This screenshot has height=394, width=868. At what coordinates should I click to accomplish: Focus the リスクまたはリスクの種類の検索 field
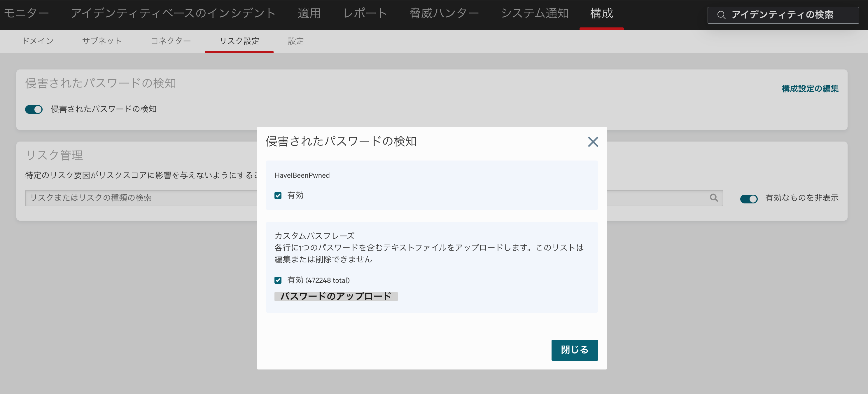pos(374,198)
